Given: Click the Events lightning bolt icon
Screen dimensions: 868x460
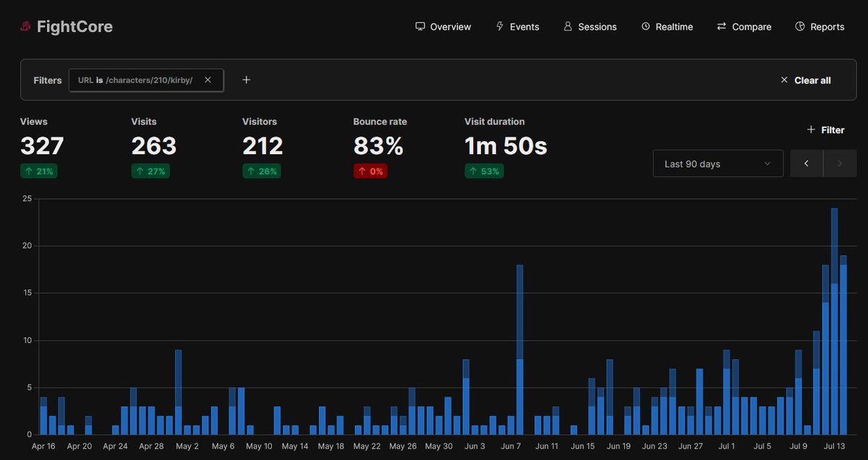Looking at the screenshot, I should pos(500,26).
